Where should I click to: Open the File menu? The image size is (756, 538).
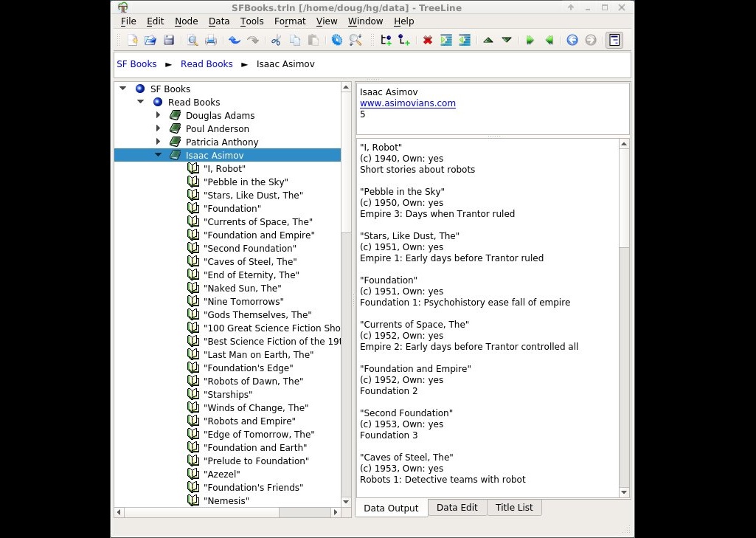(x=128, y=21)
